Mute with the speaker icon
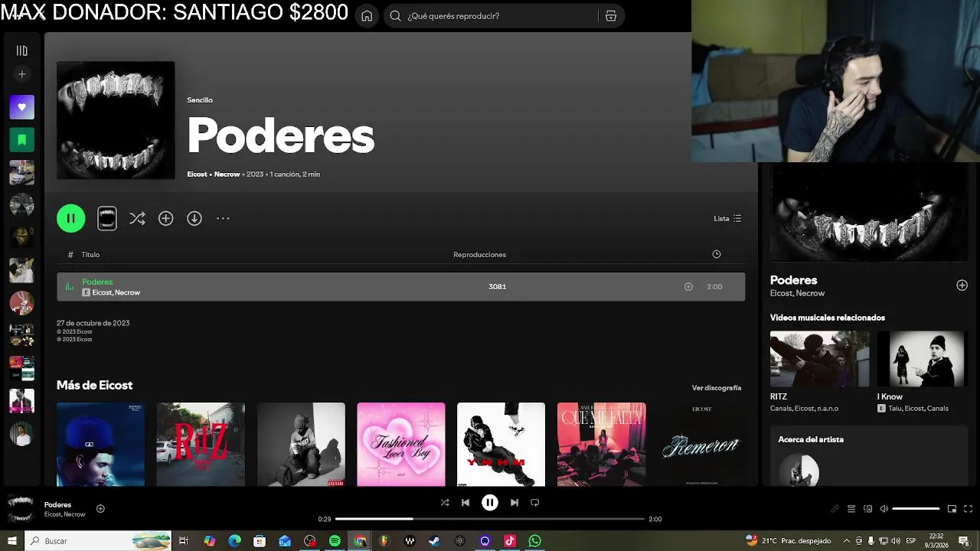This screenshot has height=551, width=980. tap(884, 509)
